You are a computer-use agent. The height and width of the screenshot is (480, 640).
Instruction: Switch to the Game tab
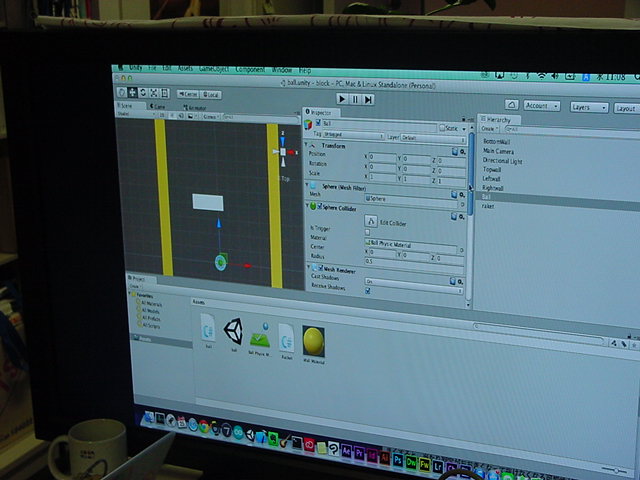click(x=158, y=107)
